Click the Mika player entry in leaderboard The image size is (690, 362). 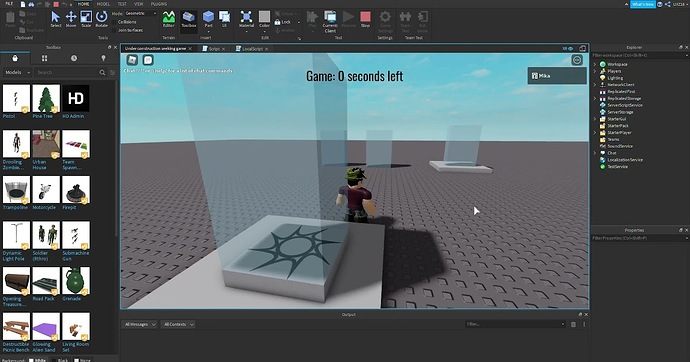[557, 76]
